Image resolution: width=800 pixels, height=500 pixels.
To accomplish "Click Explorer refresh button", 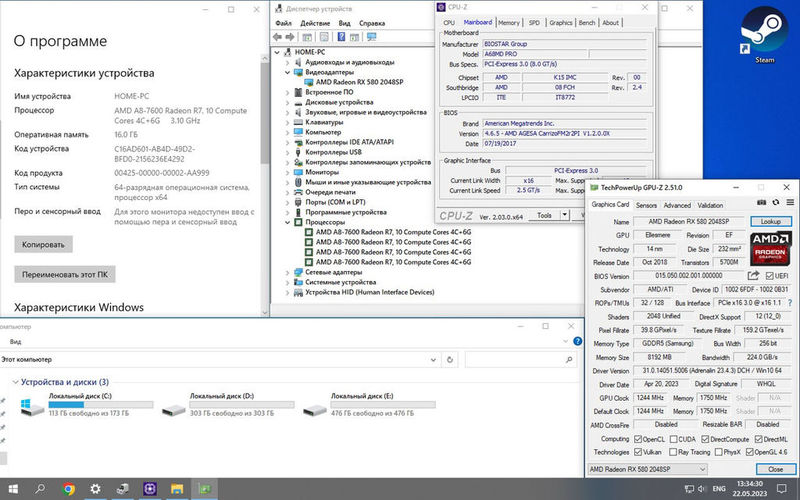I will tap(449, 360).
